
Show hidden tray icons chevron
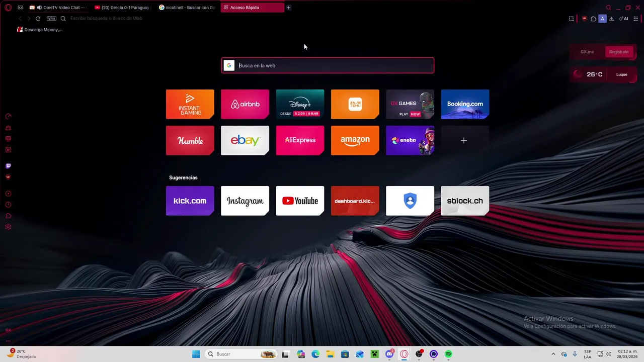(553, 354)
